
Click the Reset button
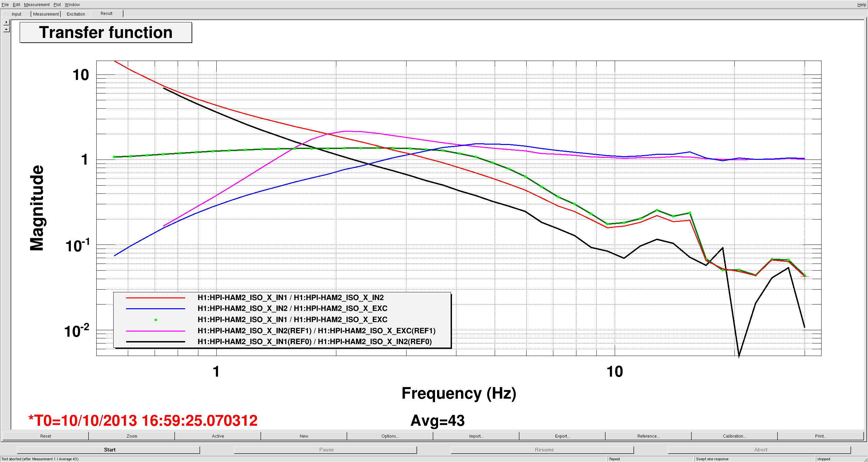coord(45,436)
